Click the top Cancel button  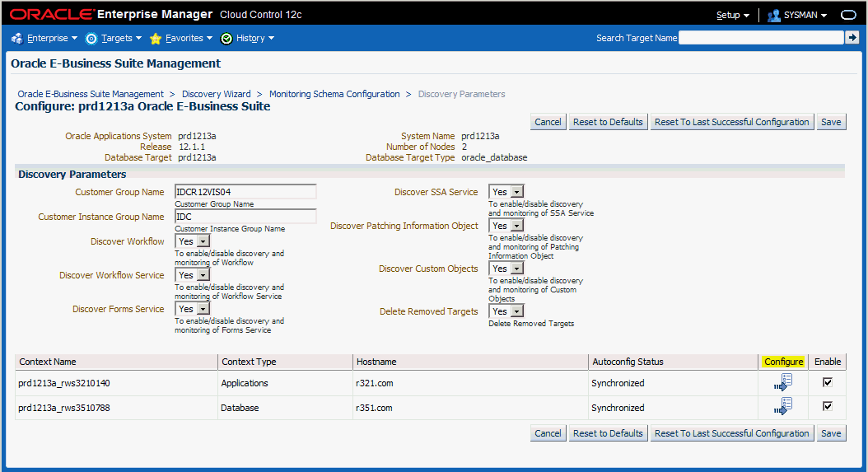click(x=548, y=122)
